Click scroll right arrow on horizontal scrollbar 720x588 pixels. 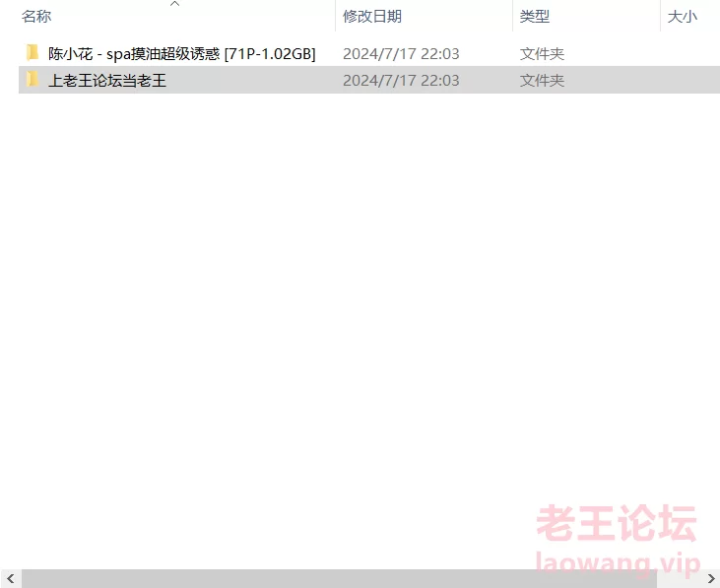click(x=711, y=578)
